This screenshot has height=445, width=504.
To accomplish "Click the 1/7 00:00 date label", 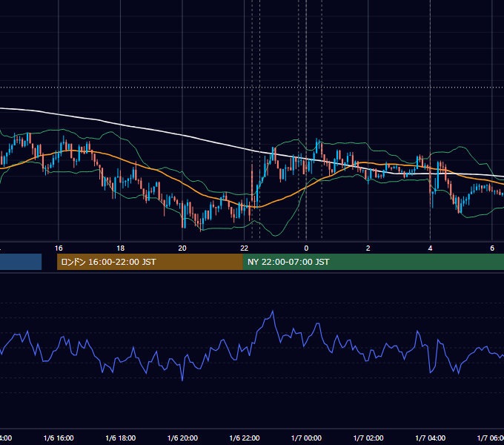I will 306,438.
